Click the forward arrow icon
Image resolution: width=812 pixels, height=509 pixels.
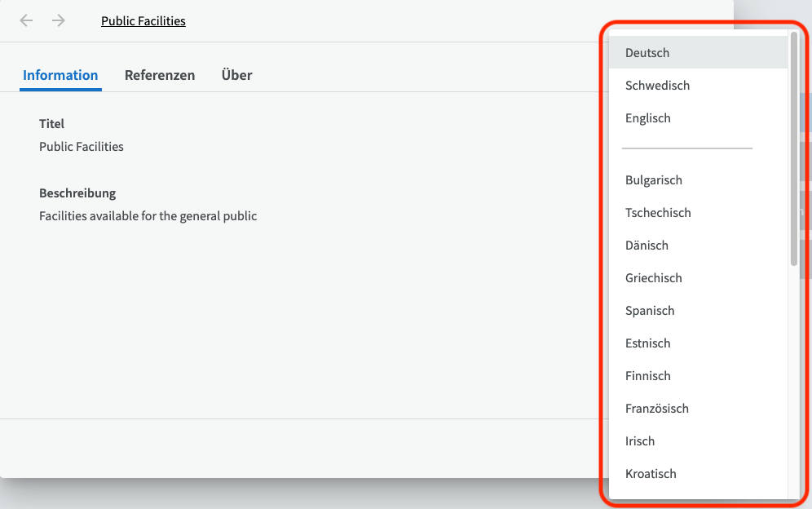click(x=59, y=21)
